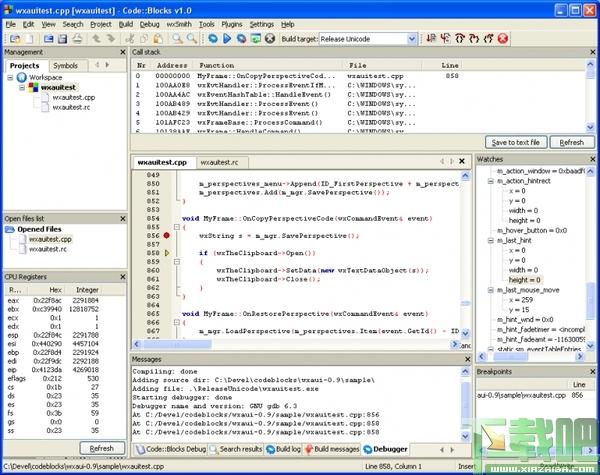Toggle the breakpoint marker on line 856
The height and width of the screenshot is (475, 600).
pos(166,235)
